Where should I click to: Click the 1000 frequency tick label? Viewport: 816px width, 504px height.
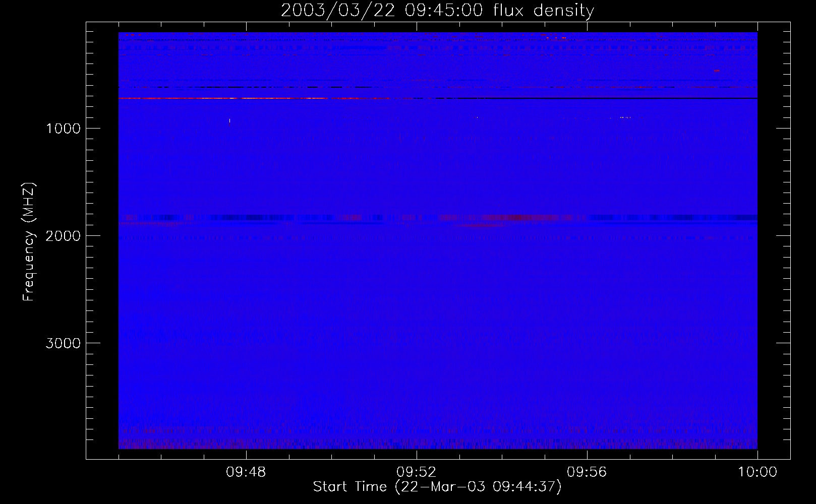[x=63, y=129]
